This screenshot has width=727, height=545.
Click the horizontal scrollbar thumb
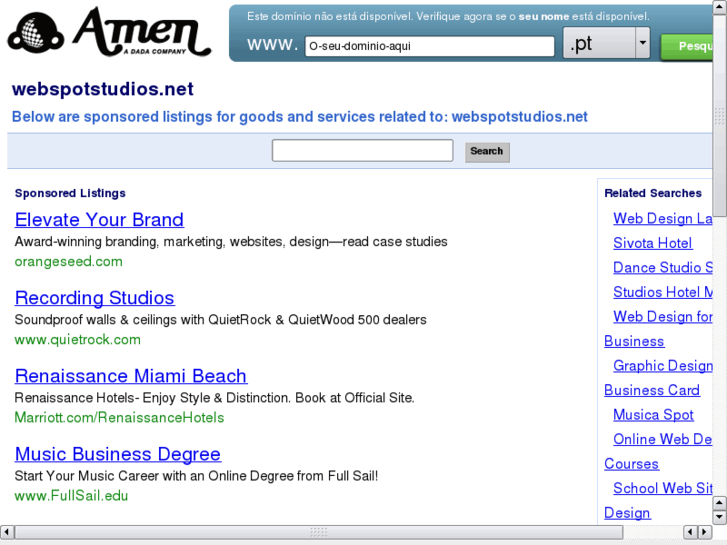click(x=319, y=532)
